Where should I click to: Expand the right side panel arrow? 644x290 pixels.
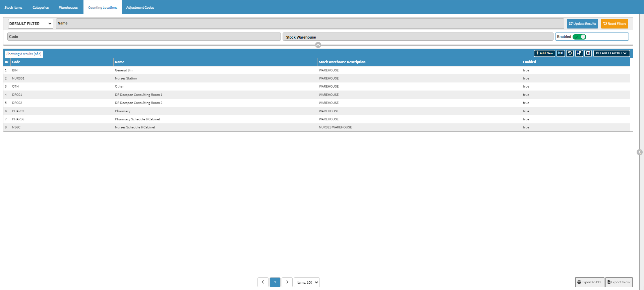pyautogui.click(x=639, y=152)
